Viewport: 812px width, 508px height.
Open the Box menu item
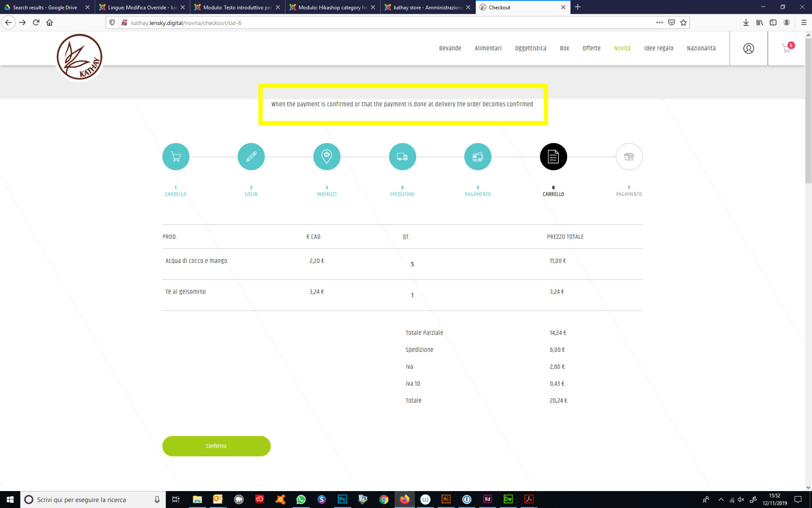pyautogui.click(x=564, y=48)
